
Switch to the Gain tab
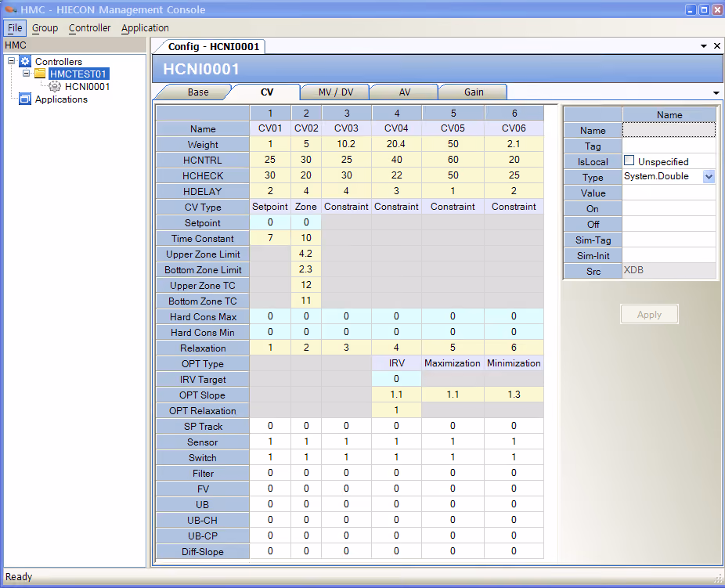(x=474, y=92)
